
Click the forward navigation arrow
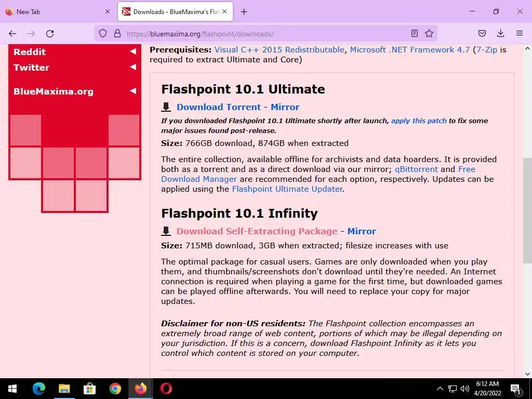(31, 34)
